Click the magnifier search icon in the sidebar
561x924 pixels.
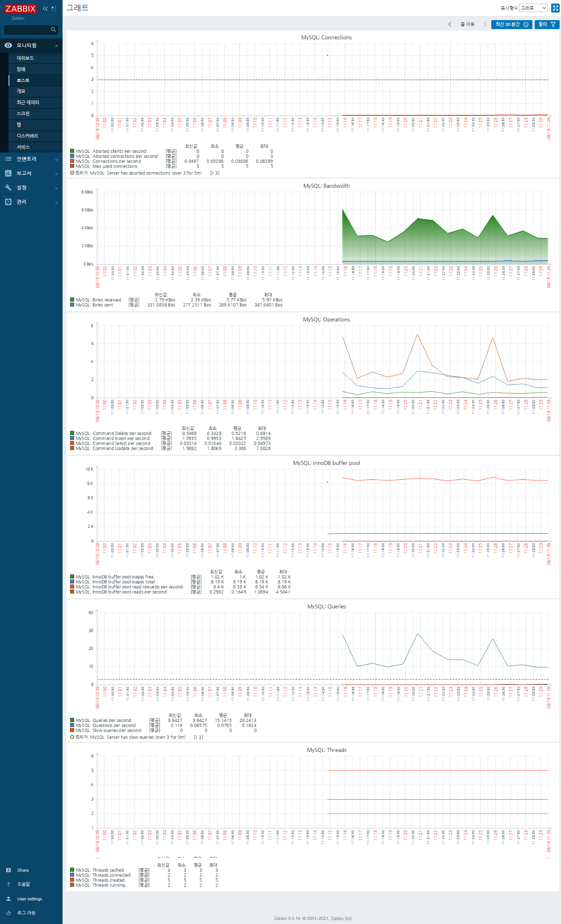coord(54,30)
